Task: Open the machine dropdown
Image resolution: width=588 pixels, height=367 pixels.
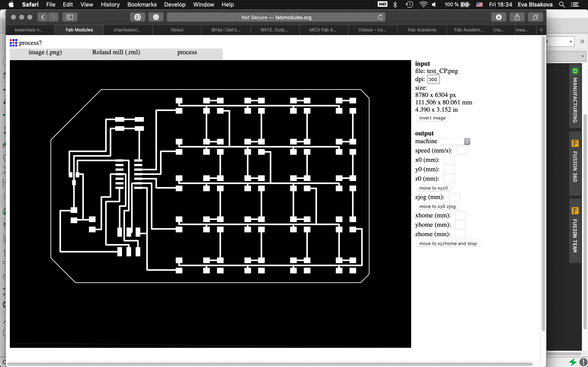Action: coord(455,141)
